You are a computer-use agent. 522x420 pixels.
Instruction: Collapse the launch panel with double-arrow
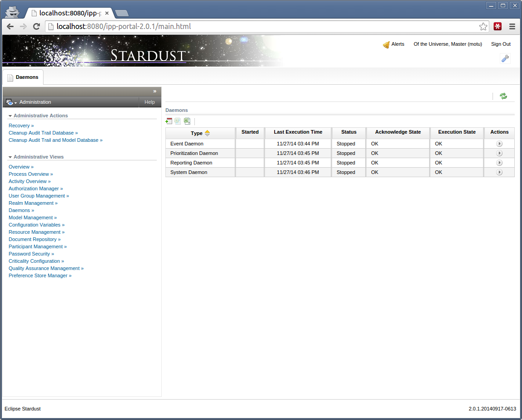[155, 91]
